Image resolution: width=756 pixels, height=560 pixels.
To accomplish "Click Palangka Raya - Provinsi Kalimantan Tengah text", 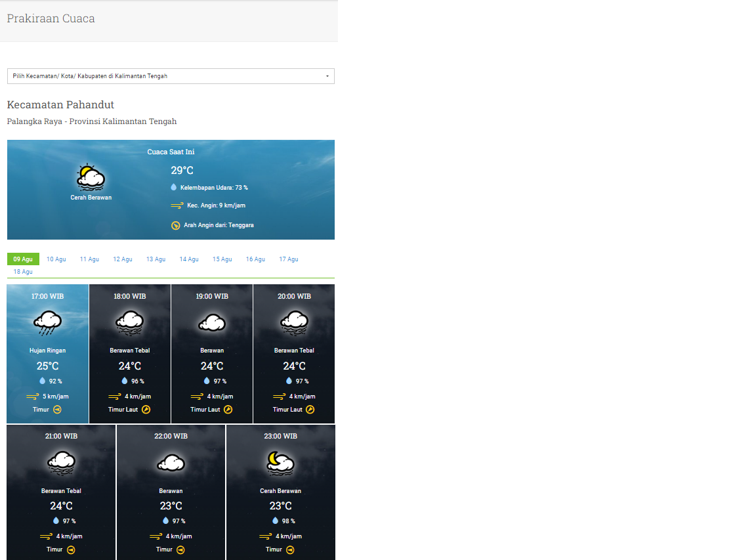I will pos(92,121).
